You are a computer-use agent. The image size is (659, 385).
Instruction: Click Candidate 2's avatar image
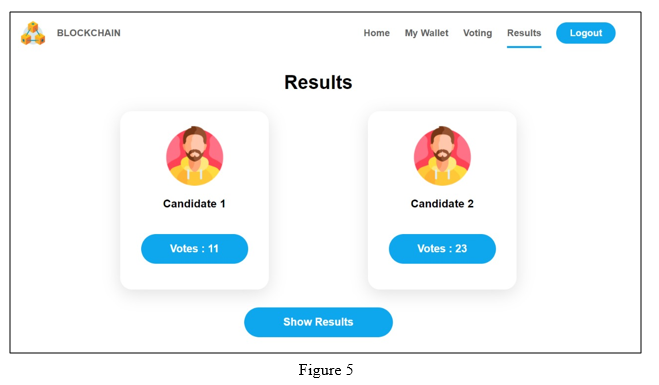pyautogui.click(x=442, y=156)
